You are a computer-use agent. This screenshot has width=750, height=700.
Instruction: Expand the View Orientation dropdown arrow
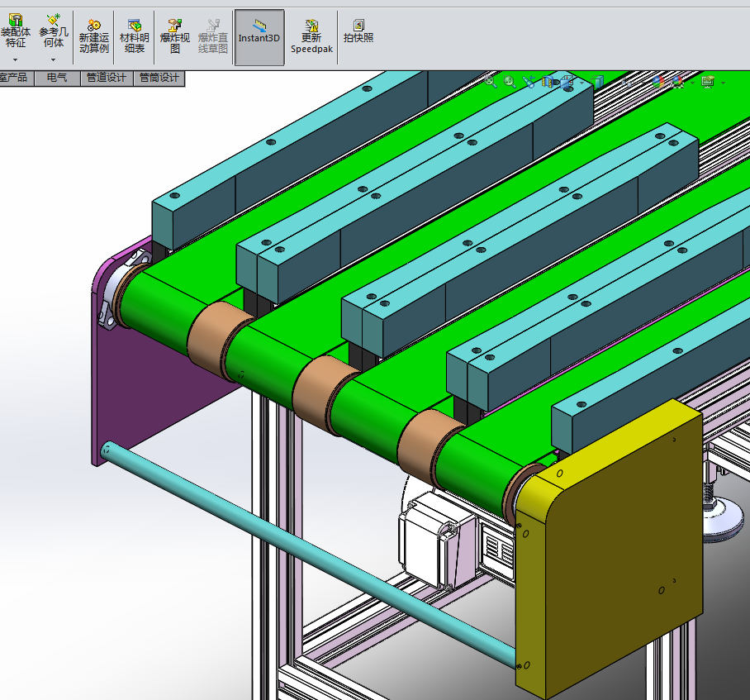click(581, 83)
